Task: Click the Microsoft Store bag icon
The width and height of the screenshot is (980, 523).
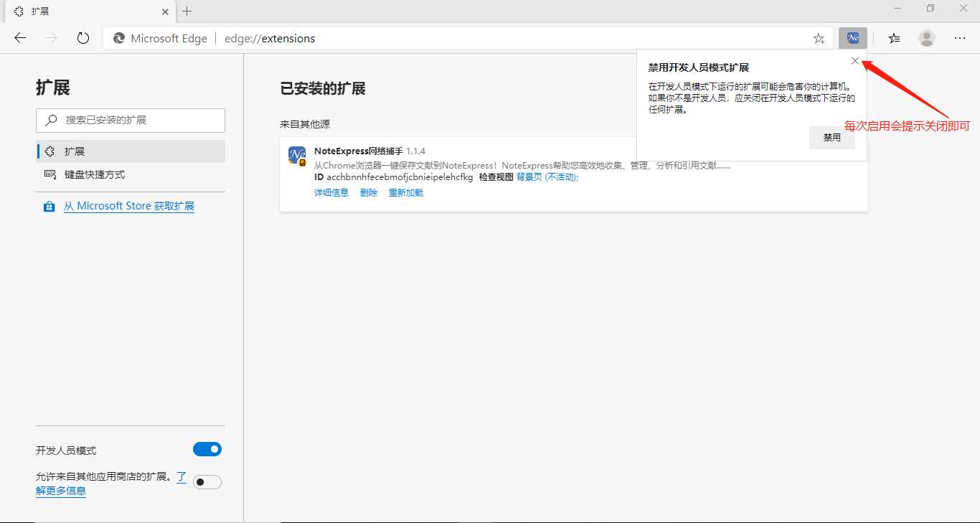Action: tap(50, 207)
